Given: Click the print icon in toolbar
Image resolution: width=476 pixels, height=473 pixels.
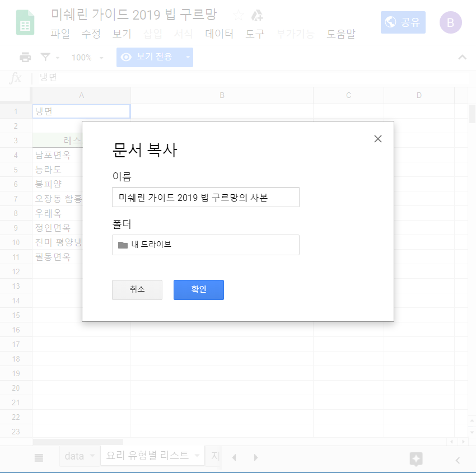Looking at the screenshot, I should pos(25,57).
